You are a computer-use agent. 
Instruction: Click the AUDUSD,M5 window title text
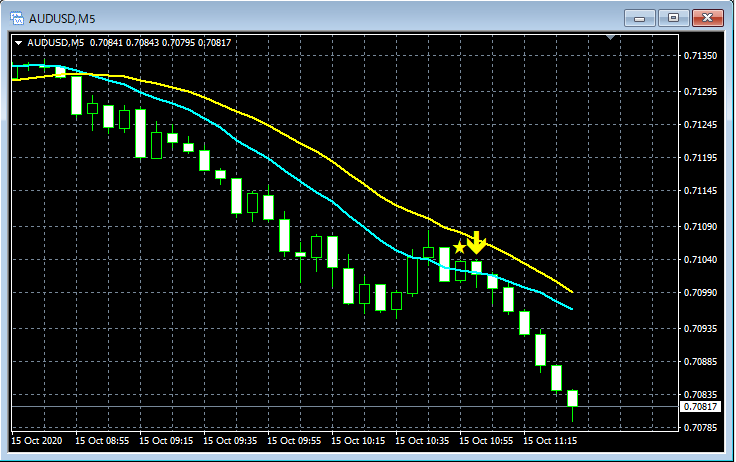62,19
